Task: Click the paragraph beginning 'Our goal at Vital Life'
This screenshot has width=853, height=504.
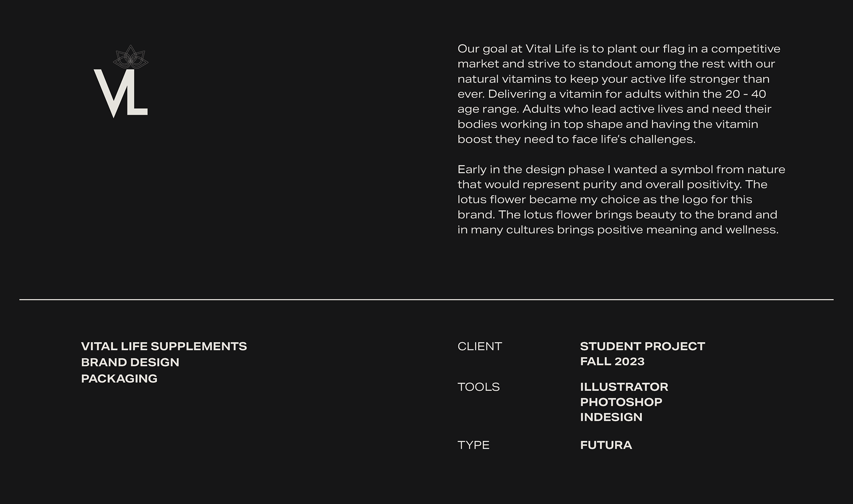Action: pyautogui.click(x=618, y=94)
